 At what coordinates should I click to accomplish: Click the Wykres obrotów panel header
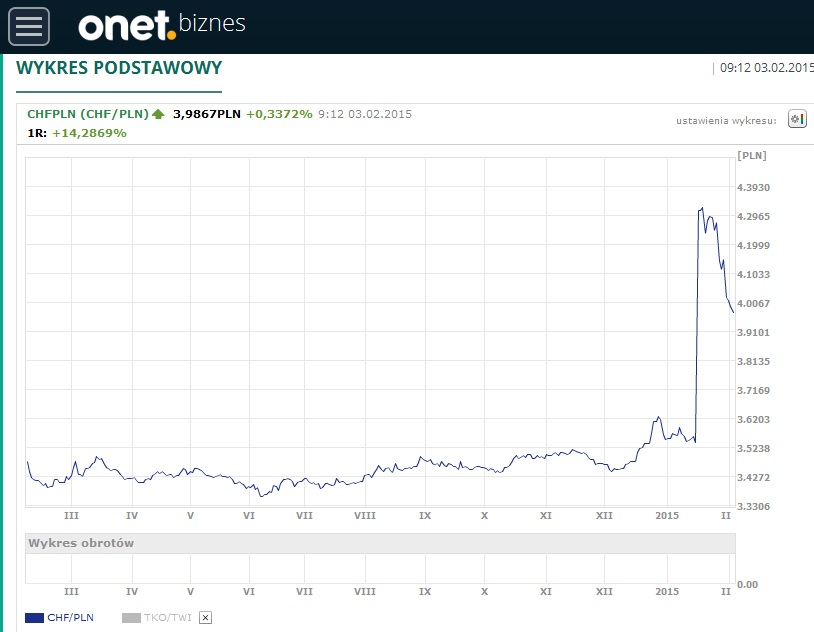coord(81,543)
